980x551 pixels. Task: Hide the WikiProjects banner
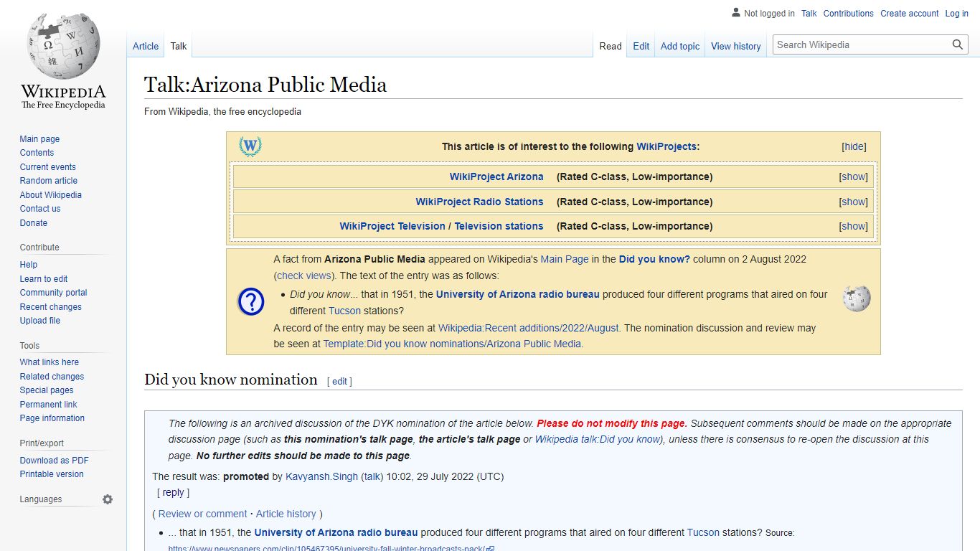click(x=854, y=146)
